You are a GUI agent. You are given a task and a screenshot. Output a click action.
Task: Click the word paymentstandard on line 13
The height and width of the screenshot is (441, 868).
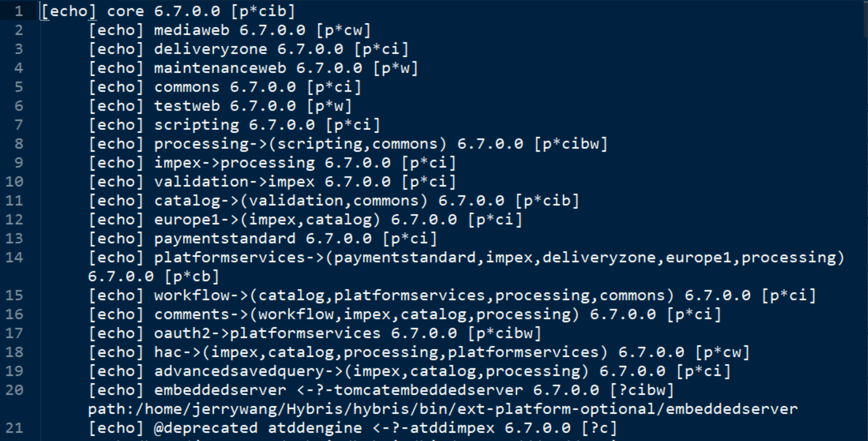coord(225,238)
